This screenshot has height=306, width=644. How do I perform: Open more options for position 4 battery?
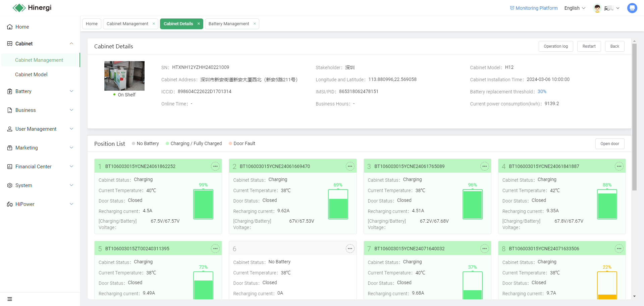click(x=619, y=166)
